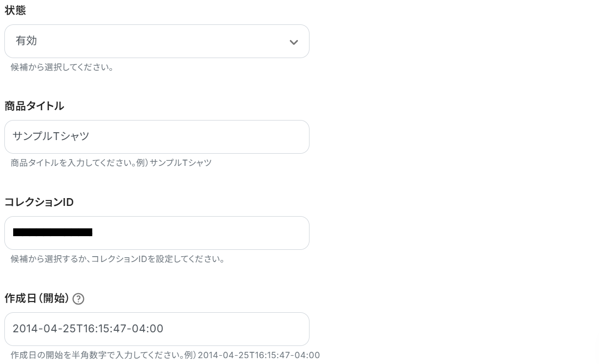The image size is (599, 364).
Task: Click the 2014-04-25T16:15:47-04:00 value in the date field
Action: pyautogui.click(x=88, y=329)
